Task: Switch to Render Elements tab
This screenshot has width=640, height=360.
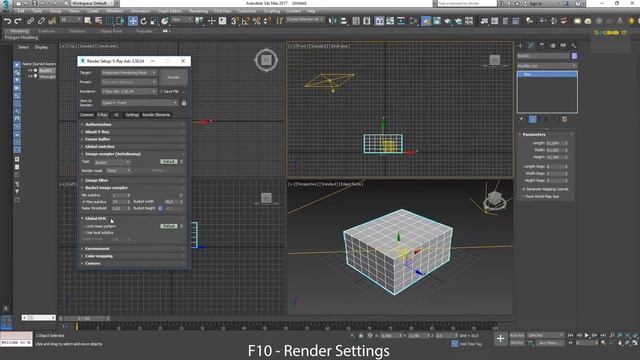Action: [x=156, y=115]
